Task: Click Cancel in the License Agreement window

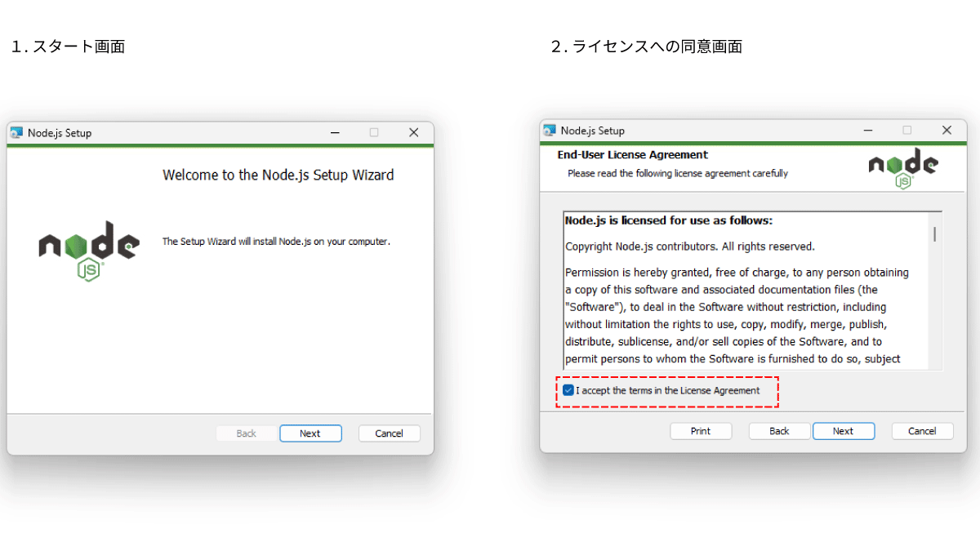Action: point(922,431)
